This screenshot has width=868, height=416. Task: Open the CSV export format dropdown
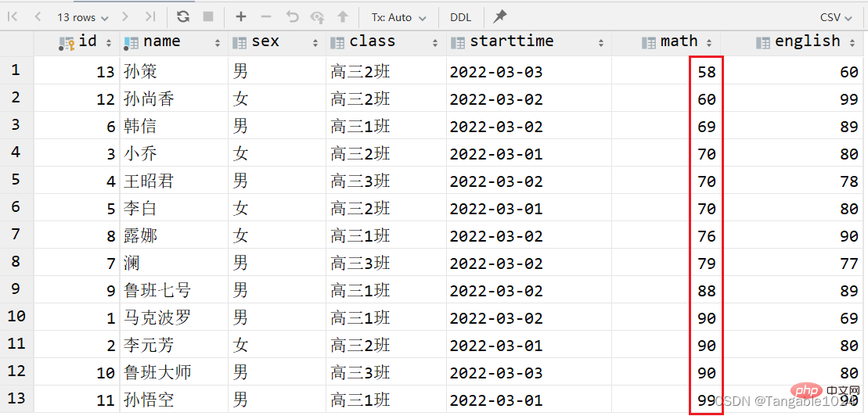coord(836,16)
